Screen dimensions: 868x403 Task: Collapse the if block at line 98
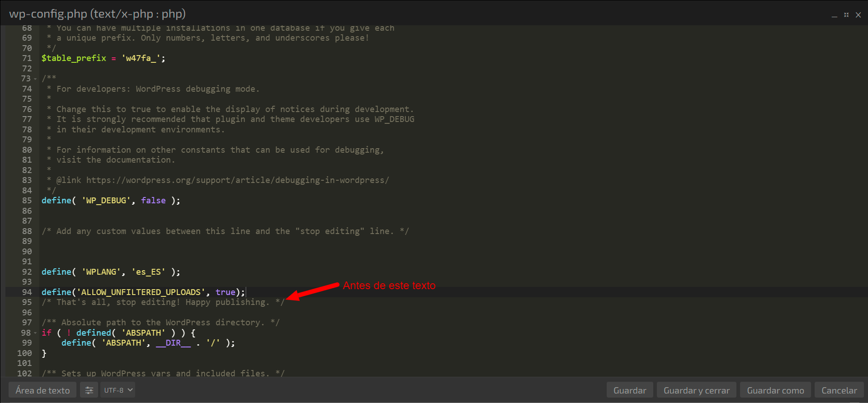(x=35, y=333)
